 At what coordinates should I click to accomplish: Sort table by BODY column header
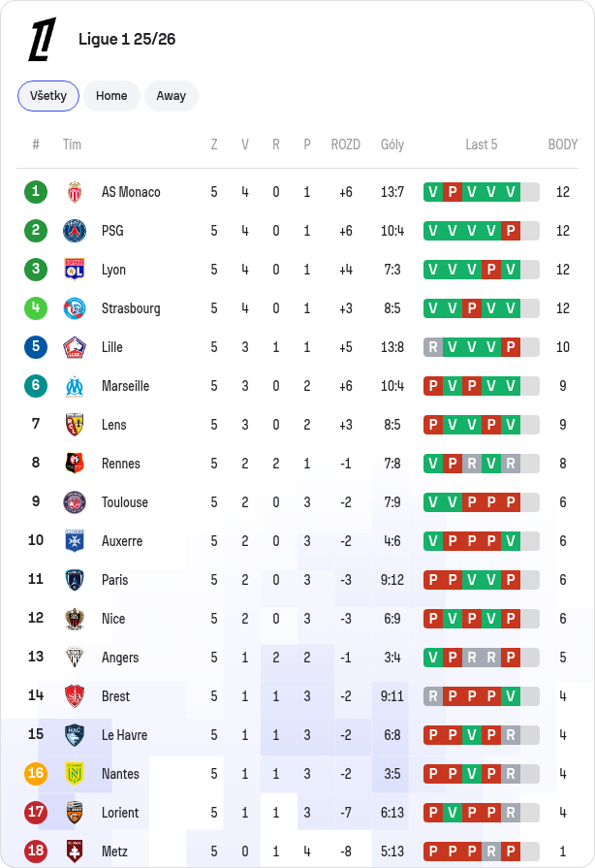[562, 145]
